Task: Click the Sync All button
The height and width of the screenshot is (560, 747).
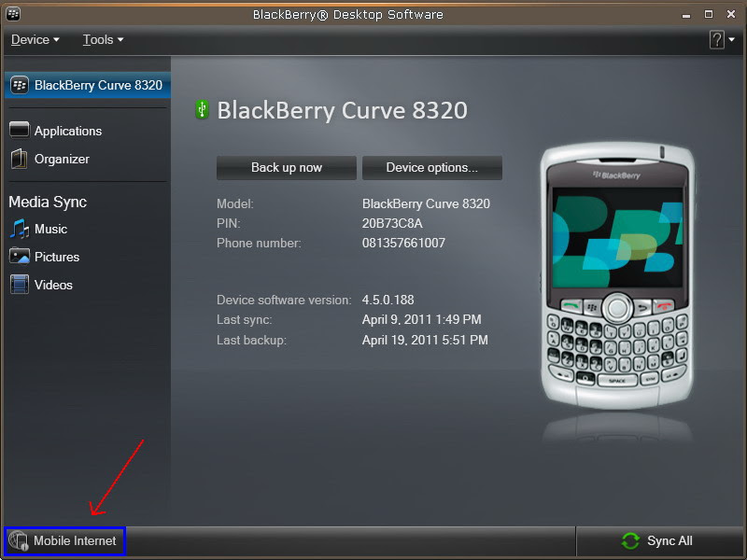Action: point(657,541)
